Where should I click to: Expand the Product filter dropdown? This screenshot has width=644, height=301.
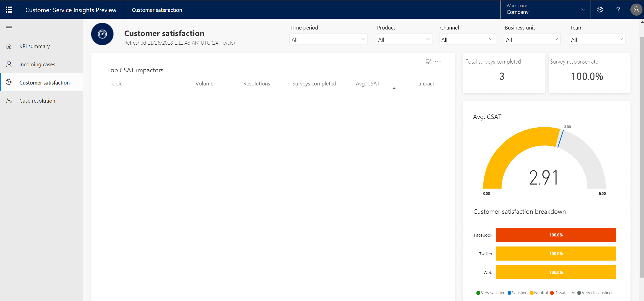[404, 39]
